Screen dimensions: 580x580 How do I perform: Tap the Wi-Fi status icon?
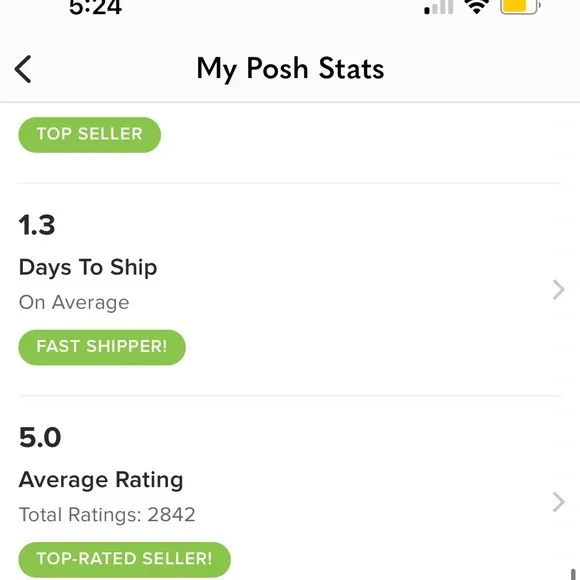477,6
